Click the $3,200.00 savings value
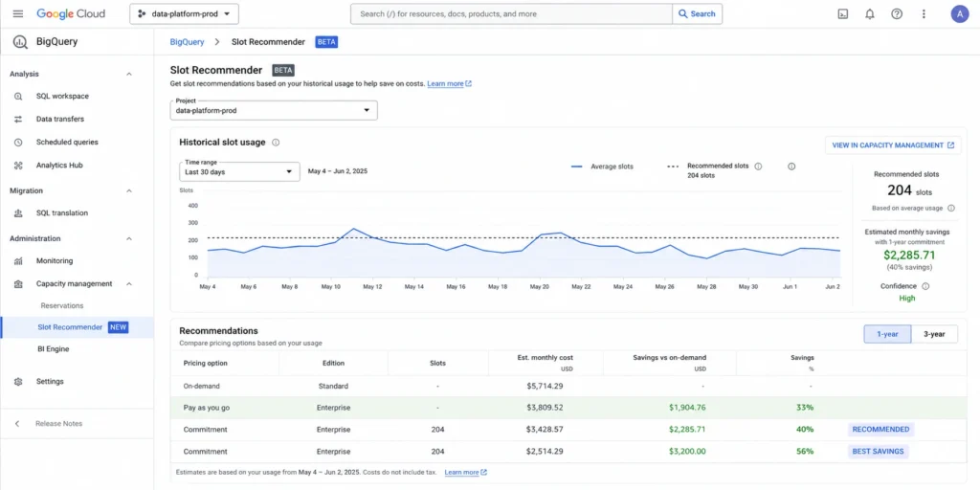Viewport: 980px width, 490px height. click(687, 452)
